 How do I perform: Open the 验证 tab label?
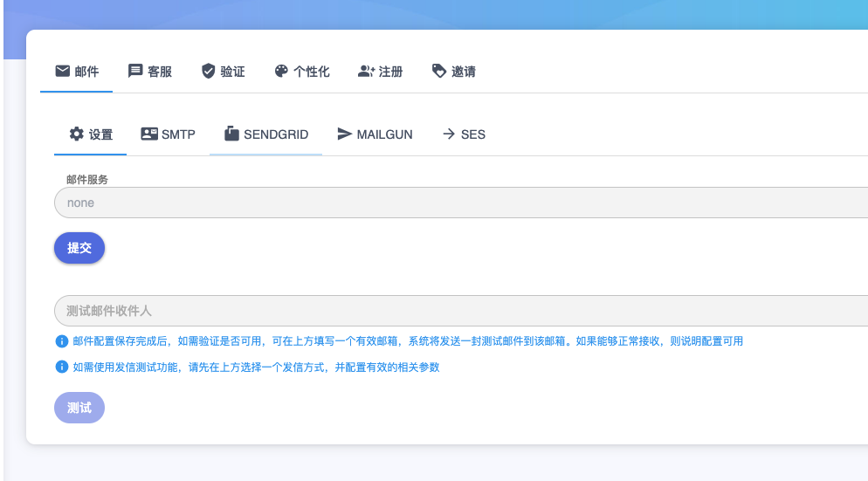232,72
